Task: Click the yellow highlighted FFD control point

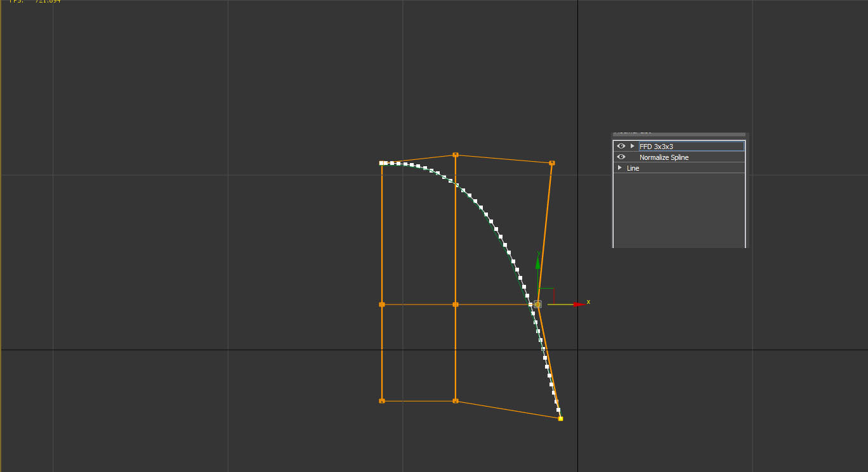Action: coord(560,419)
